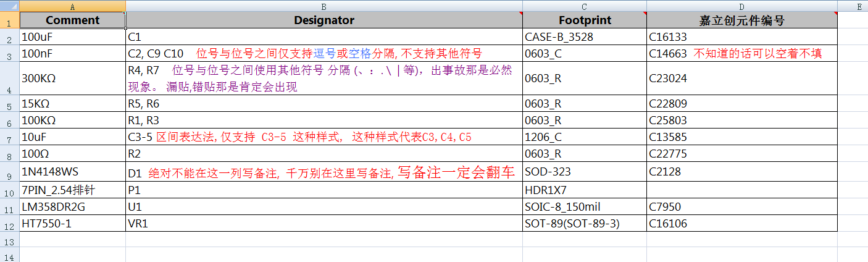Select column A header

[73, 6]
